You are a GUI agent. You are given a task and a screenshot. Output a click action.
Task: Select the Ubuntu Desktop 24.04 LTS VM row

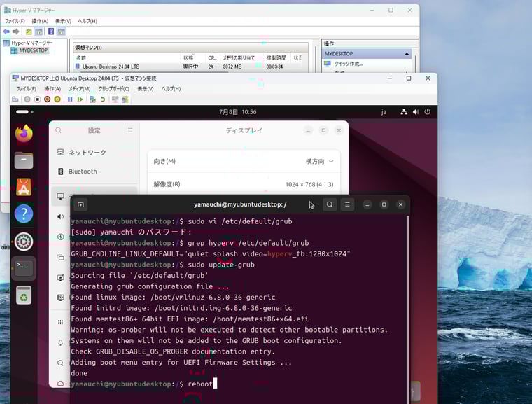coord(190,67)
